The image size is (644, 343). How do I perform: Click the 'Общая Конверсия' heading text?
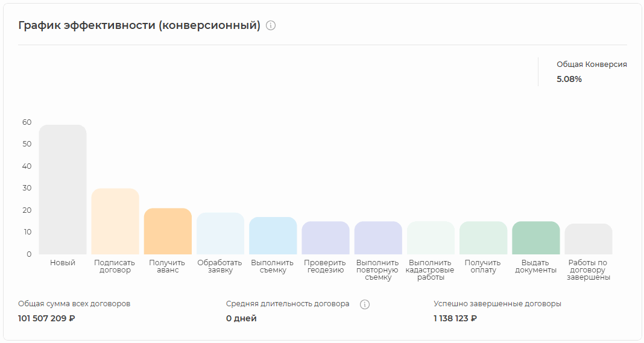pyautogui.click(x=592, y=65)
